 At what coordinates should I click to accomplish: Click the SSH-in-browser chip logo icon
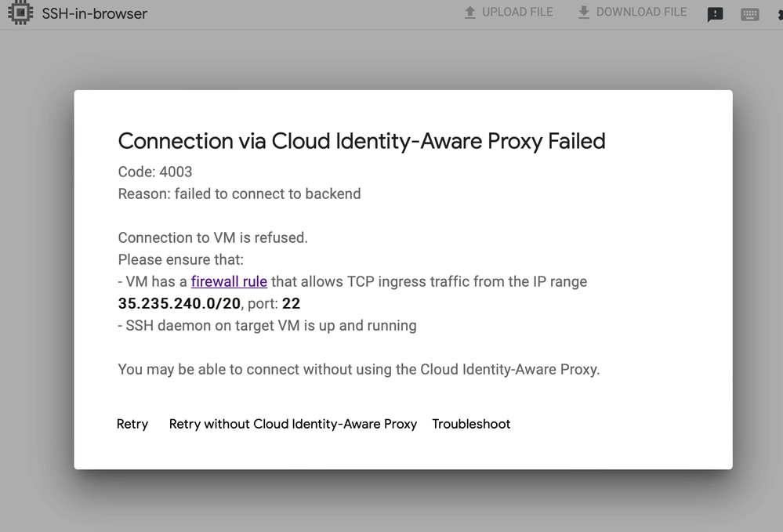[x=20, y=13]
